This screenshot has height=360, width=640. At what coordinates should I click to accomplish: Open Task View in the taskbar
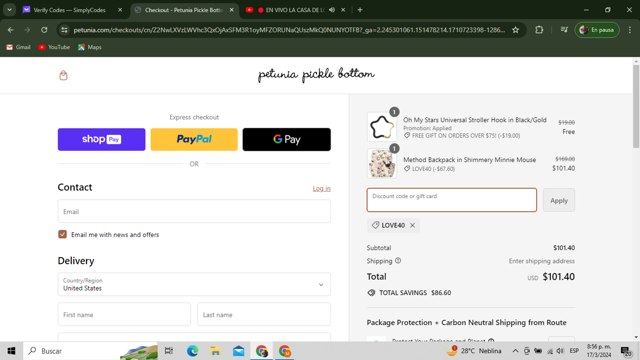[x=169, y=351]
